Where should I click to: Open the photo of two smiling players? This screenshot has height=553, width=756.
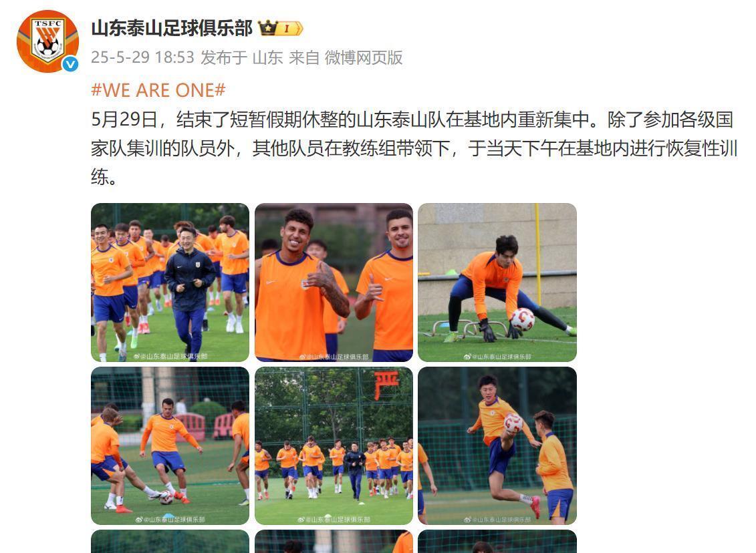334,283
